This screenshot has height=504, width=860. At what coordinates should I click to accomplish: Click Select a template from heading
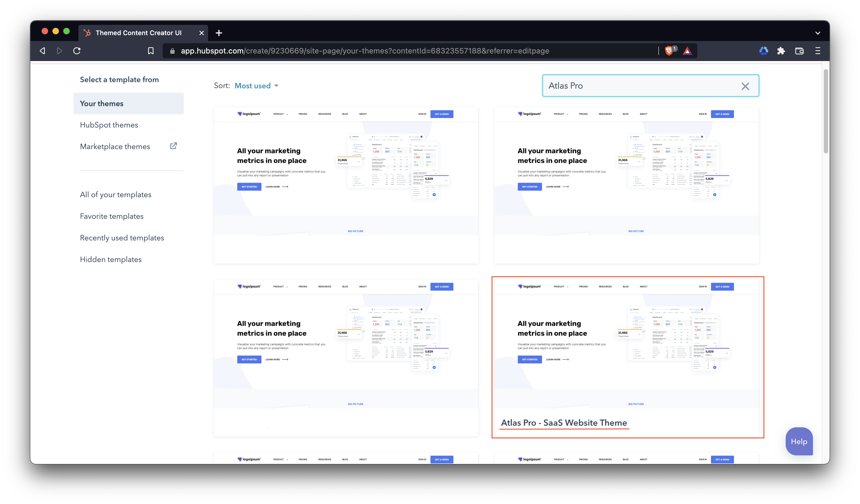point(119,79)
